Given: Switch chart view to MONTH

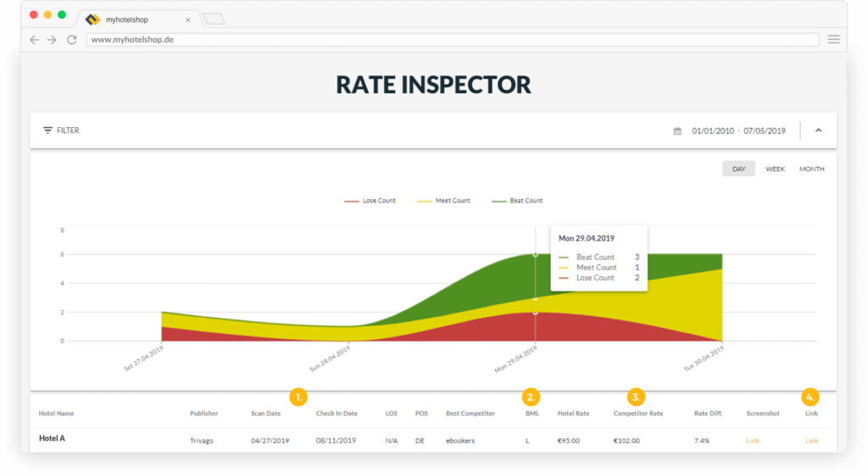Looking at the screenshot, I should point(811,169).
